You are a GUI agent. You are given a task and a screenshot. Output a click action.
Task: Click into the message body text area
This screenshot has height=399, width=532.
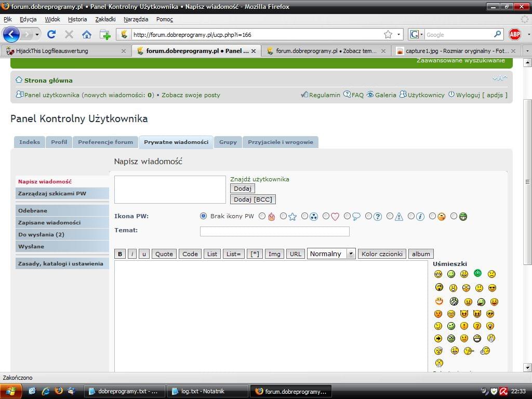coord(271,316)
